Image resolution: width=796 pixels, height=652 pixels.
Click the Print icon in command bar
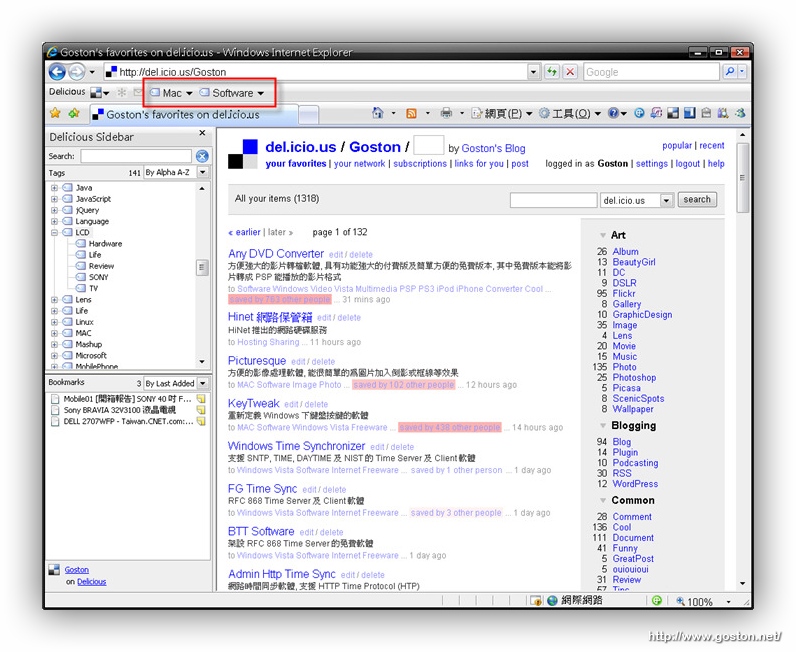[x=446, y=113]
